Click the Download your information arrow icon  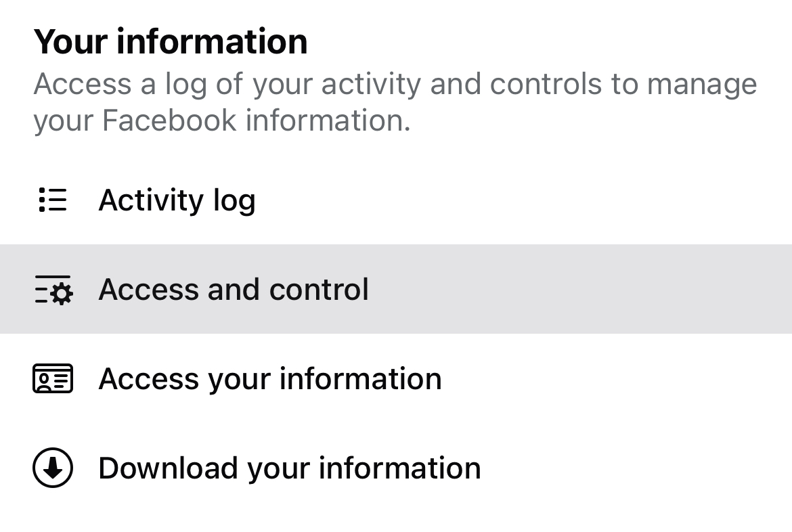coord(52,468)
